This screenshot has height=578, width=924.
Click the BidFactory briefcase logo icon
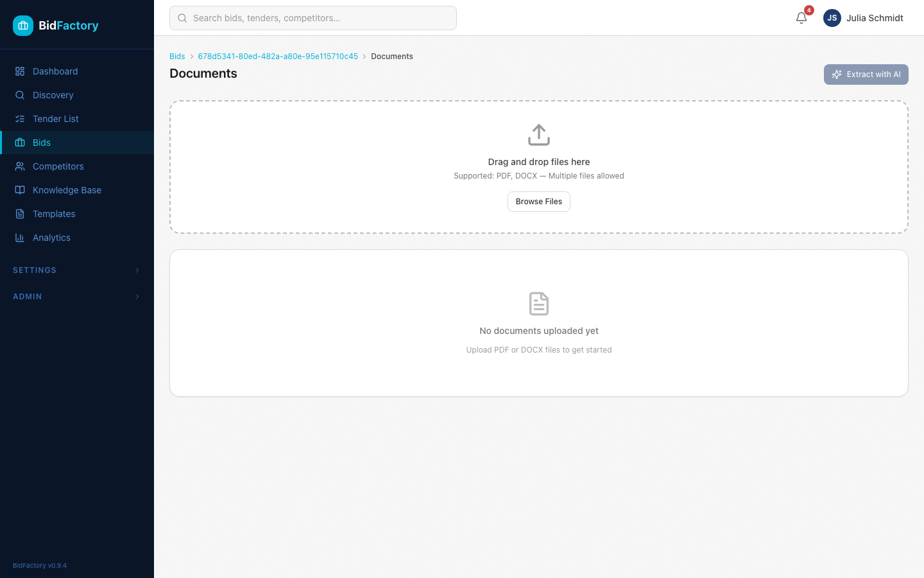(x=23, y=26)
